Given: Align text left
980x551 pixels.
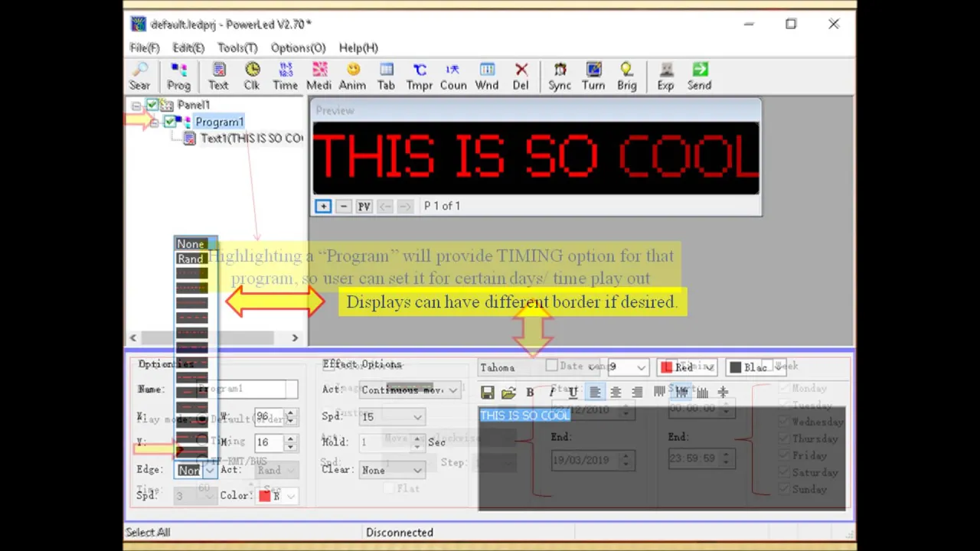Looking at the screenshot, I should (x=595, y=392).
